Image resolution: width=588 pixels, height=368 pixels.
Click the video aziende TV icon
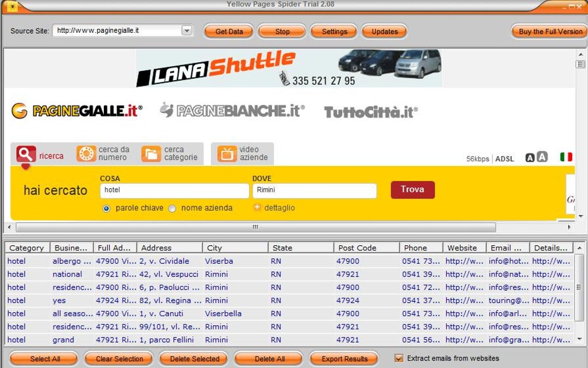tap(227, 154)
